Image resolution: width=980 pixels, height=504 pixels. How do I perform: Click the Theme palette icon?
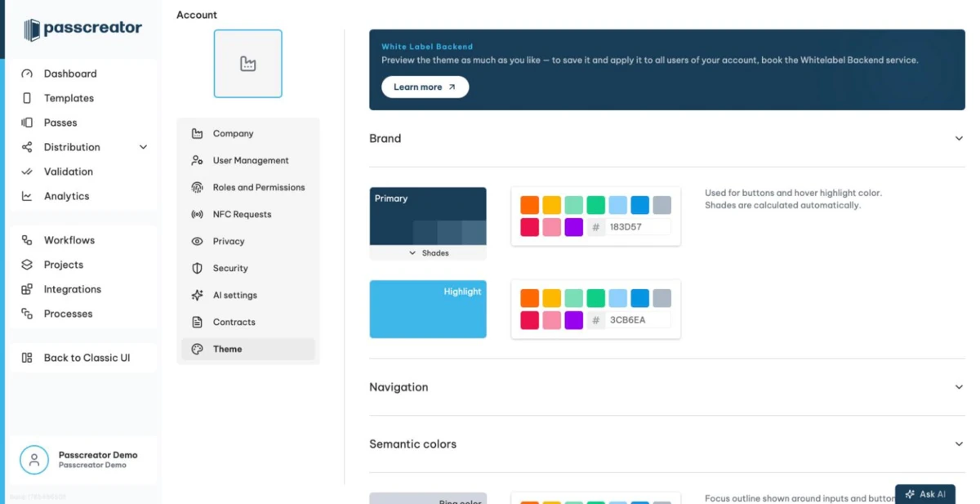197,350
